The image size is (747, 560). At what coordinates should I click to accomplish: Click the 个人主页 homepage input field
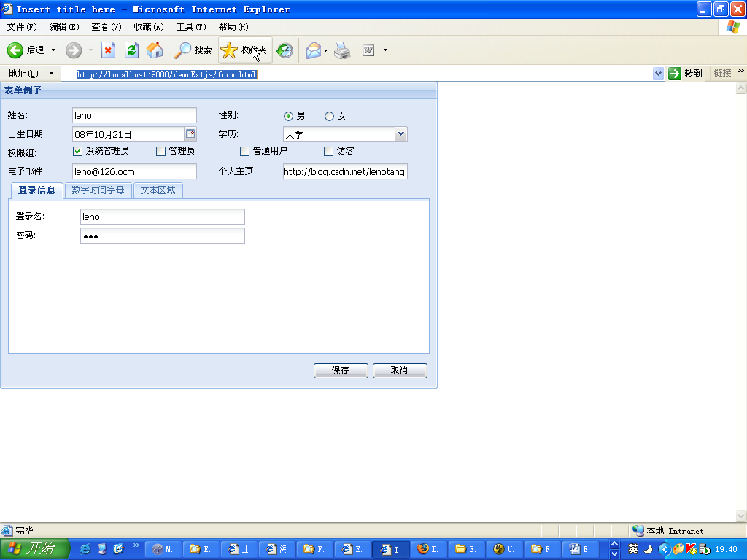[345, 171]
